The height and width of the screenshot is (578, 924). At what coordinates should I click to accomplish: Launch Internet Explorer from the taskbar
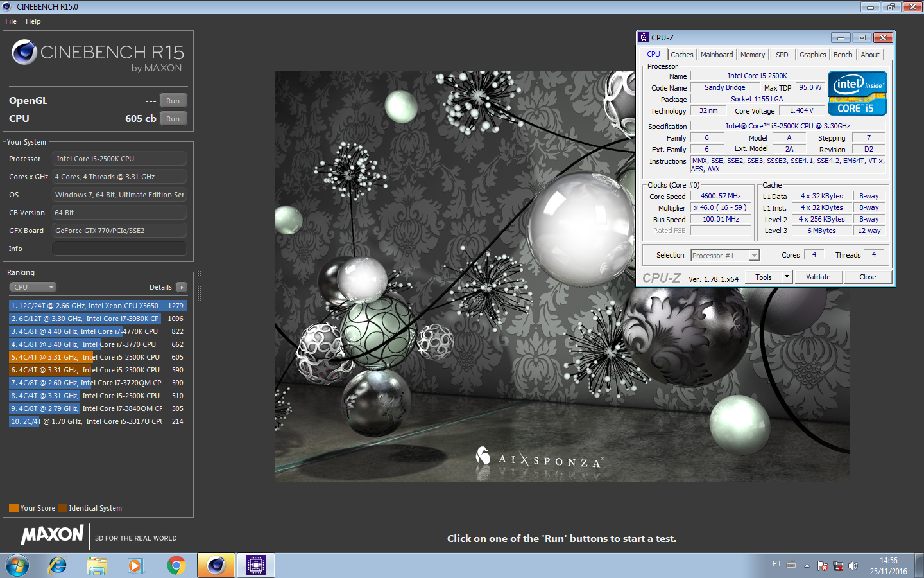coord(58,565)
